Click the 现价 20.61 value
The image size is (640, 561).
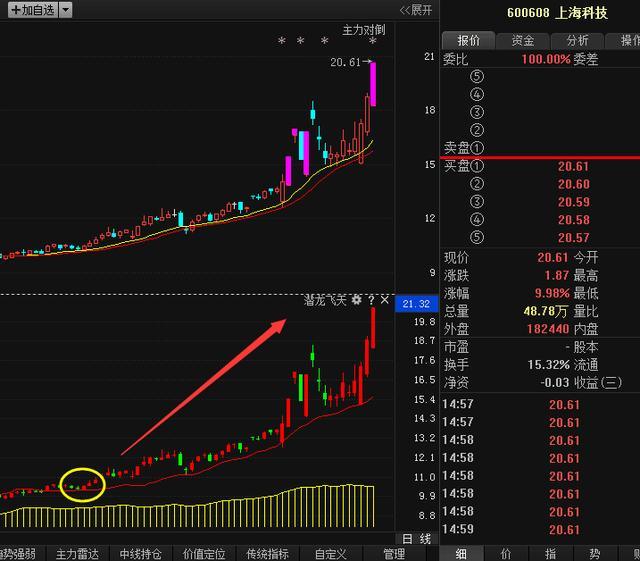click(553, 258)
